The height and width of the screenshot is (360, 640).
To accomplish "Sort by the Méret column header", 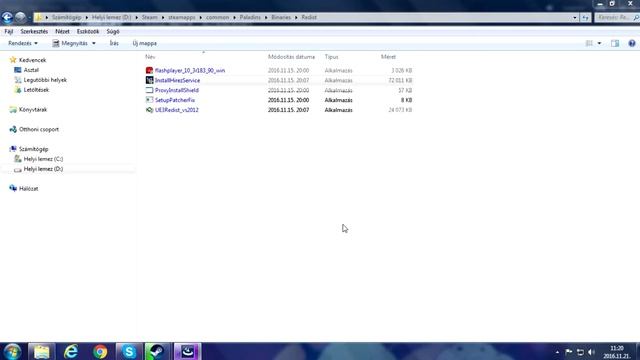I will 388,57.
